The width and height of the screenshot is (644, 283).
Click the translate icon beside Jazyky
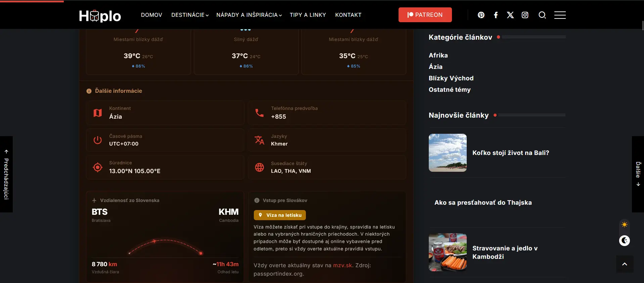260,140
